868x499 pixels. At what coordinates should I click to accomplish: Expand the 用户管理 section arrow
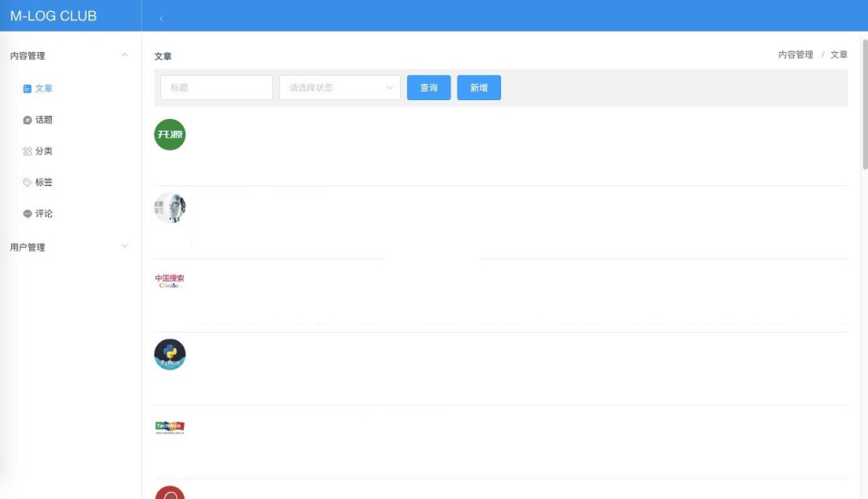[x=125, y=247]
